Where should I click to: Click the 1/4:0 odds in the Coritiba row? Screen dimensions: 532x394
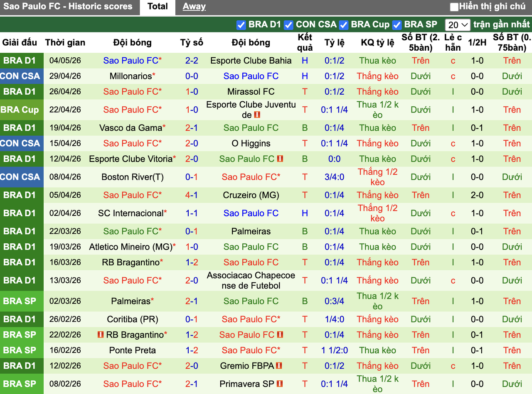tap(334, 319)
